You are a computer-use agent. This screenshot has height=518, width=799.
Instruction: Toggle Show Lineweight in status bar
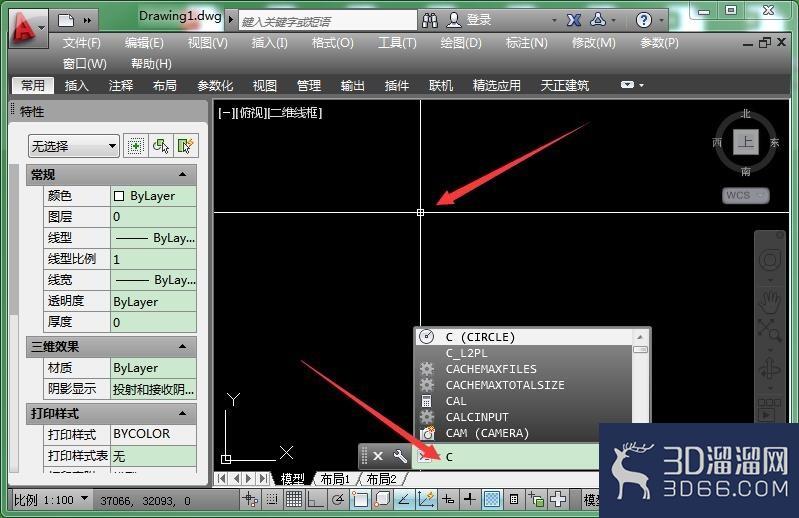470,500
